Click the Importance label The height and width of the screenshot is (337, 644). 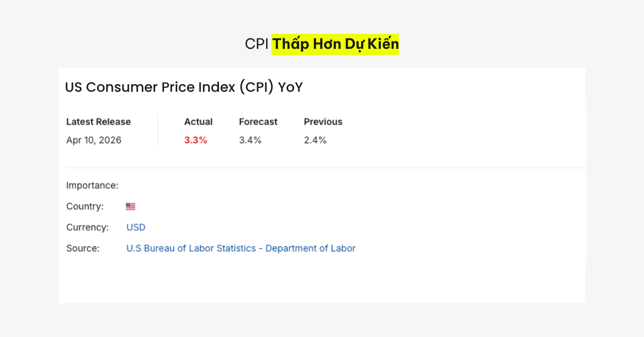[92, 186]
